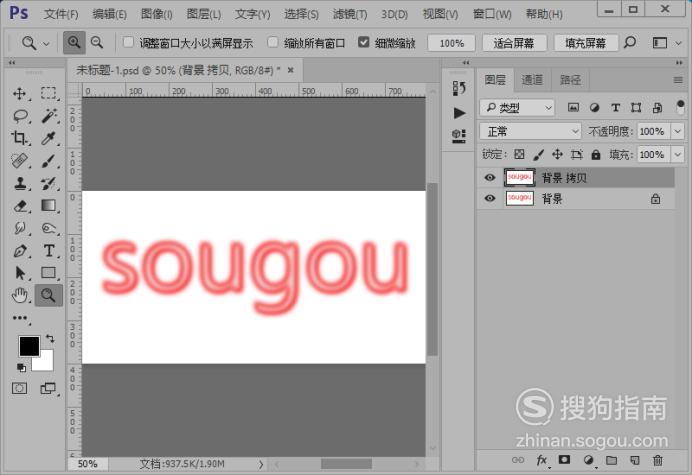Select the Pen tool
Image resolution: width=692 pixels, height=475 pixels.
click(20, 251)
